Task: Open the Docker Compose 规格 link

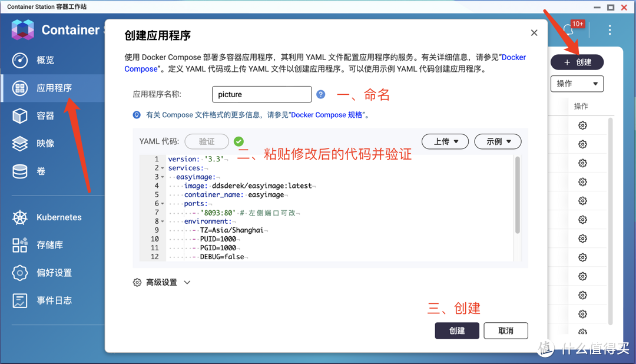Action: [x=327, y=115]
